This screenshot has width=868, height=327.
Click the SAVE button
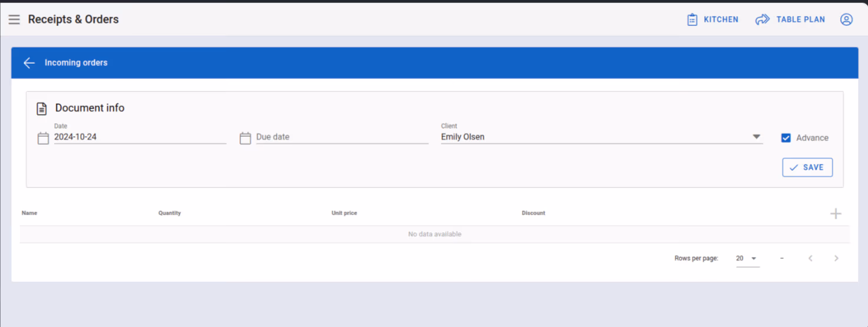tap(807, 167)
